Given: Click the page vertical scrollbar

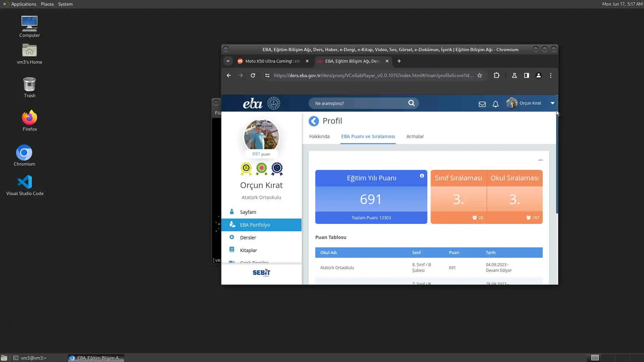Looking at the screenshot, I should pos(557,161).
